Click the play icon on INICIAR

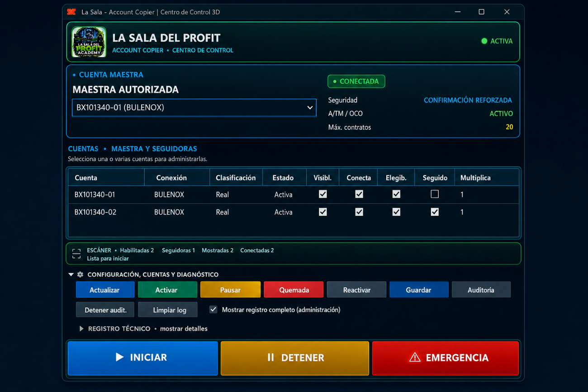tap(119, 357)
